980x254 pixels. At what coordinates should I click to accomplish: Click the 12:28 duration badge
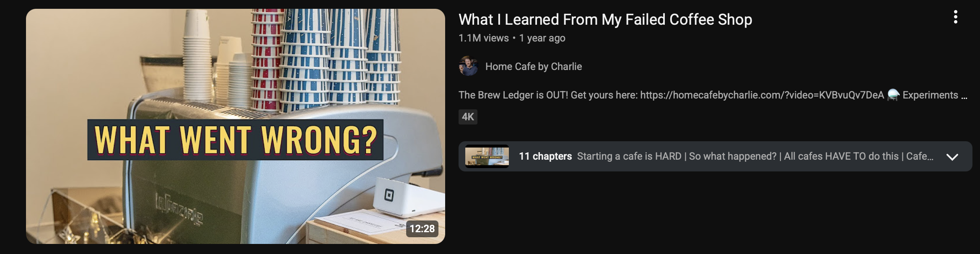tap(422, 228)
